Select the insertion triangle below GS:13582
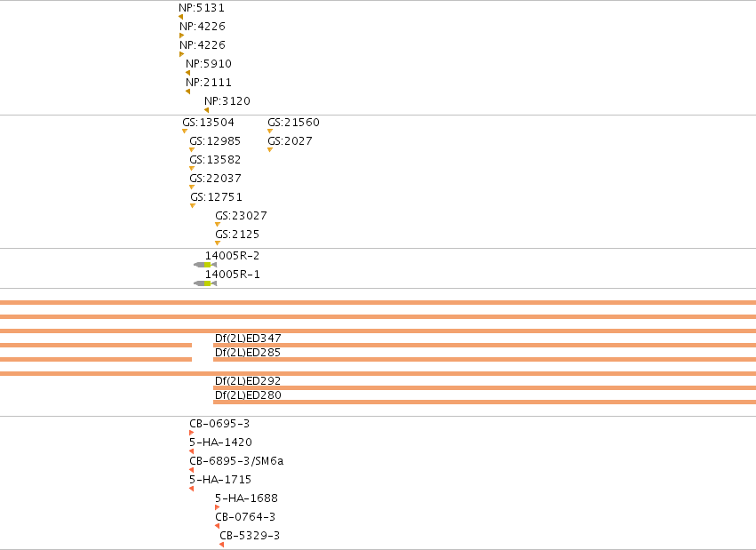This screenshot has width=756, height=550. tap(192, 169)
